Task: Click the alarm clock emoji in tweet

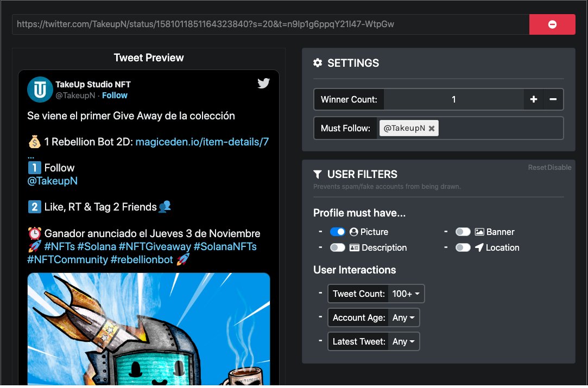Action: 35,233
